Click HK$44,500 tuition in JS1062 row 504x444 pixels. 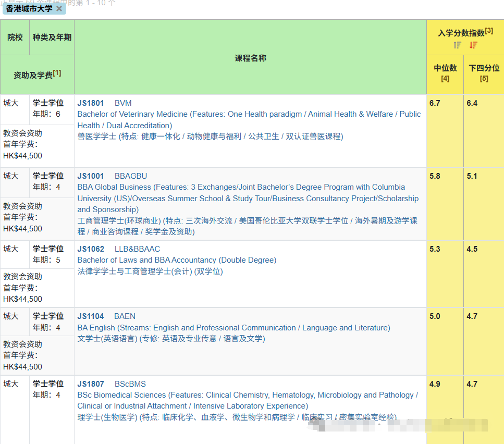22,299
